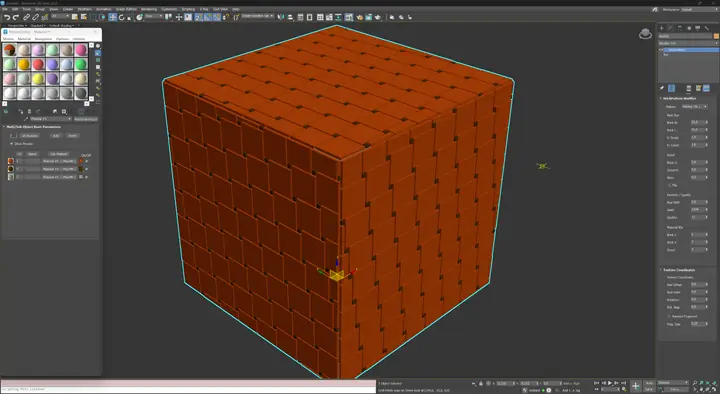Open the Rendering menu
The width and height of the screenshot is (720, 394).
click(149, 9)
